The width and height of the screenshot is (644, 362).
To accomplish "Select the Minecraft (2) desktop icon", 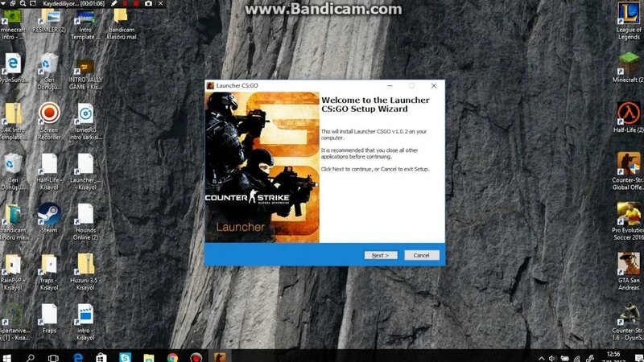I will 629,68.
